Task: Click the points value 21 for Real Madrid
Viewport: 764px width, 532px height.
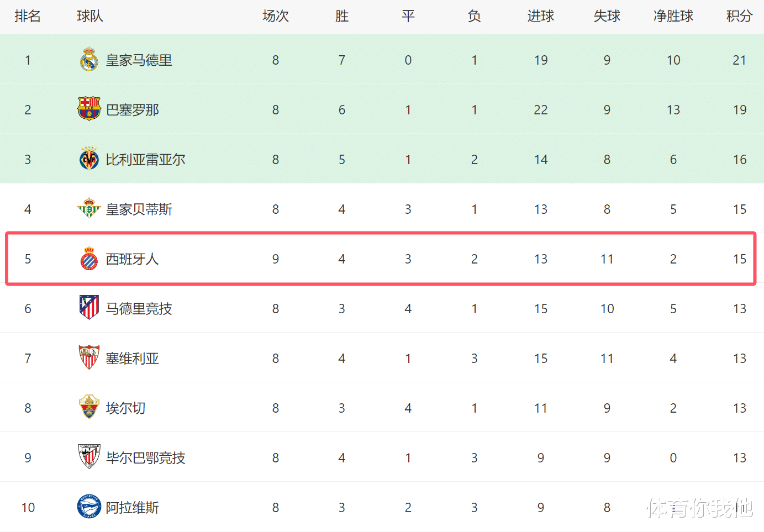Action: tap(739, 60)
